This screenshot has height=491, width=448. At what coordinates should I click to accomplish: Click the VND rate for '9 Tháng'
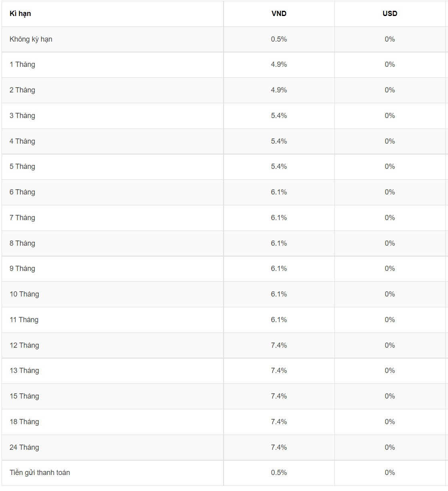pyautogui.click(x=279, y=269)
